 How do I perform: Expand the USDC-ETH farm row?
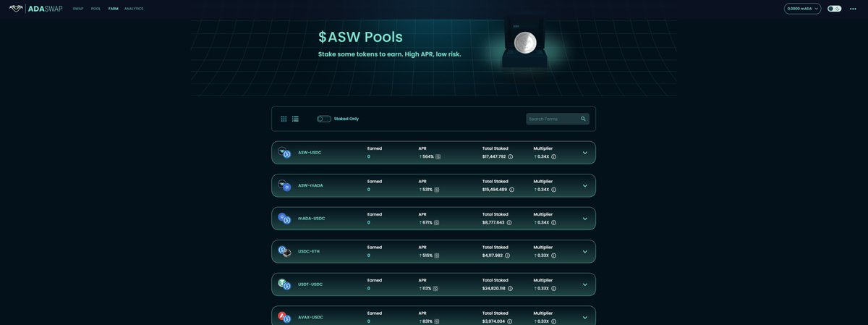tap(585, 251)
